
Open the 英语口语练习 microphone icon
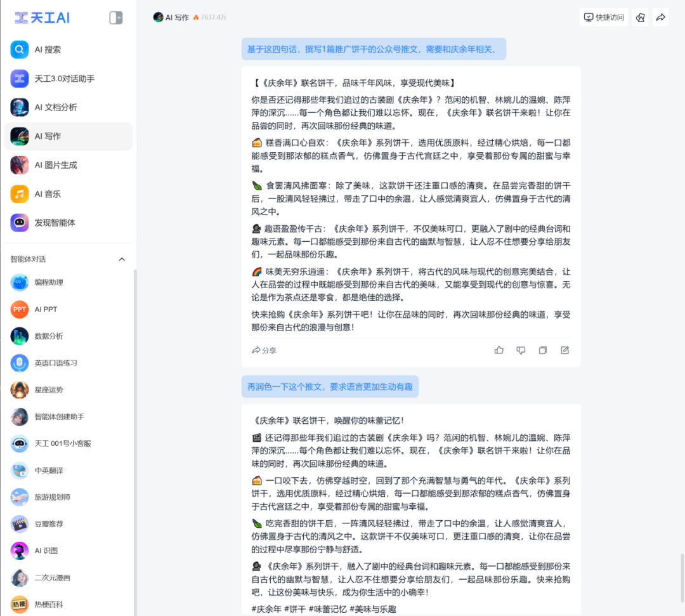(x=19, y=363)
